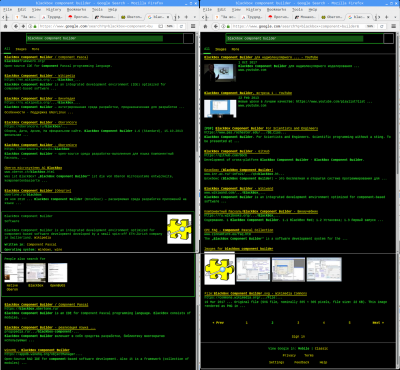
Task: Open the Bookmarks menu in left window
Action: (76, 9)
